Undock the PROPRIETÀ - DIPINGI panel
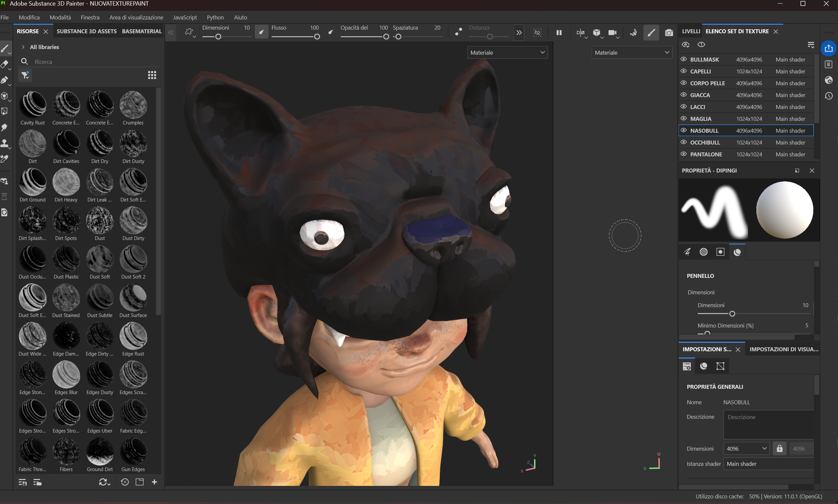The height and width of the screenshot is (504, 838). [797, 171]
